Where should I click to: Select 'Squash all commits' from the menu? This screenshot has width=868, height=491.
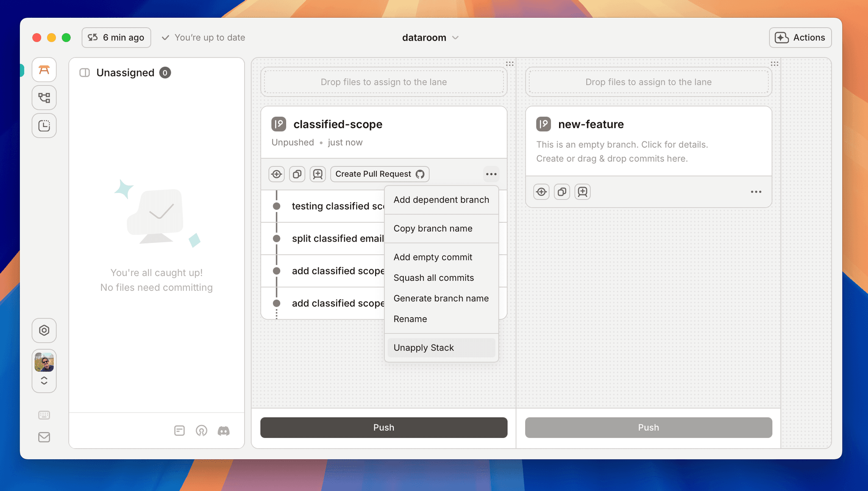coord(434,278)
